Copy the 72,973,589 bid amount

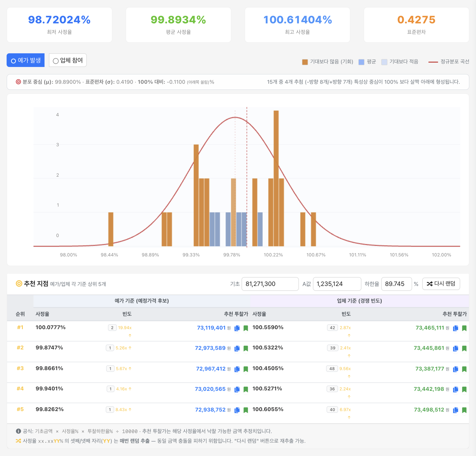coord(237,348)
